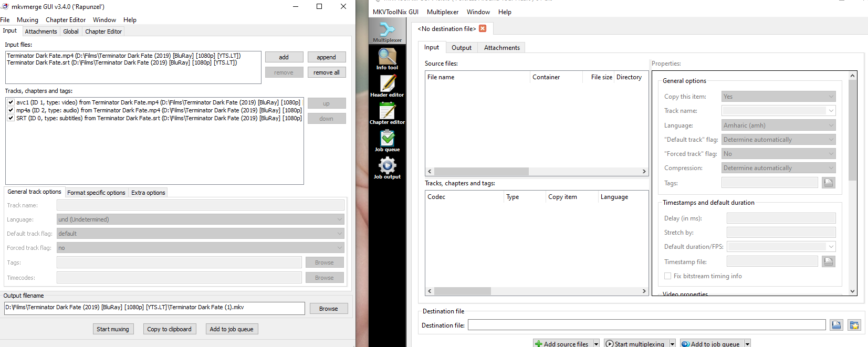Image resolution: width=868 pixels, height=347 pixels.
Task: Close the 'No destination file' tab
Action: point(483,28)
